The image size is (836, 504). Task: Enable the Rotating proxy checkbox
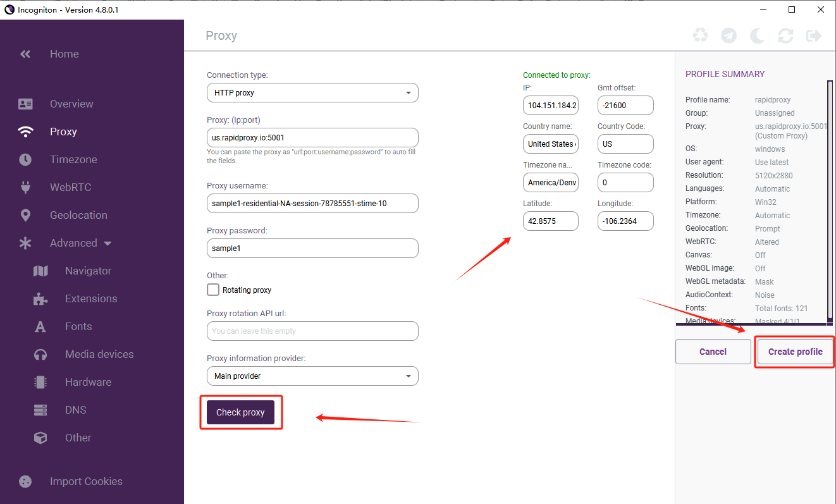point(213,290)
